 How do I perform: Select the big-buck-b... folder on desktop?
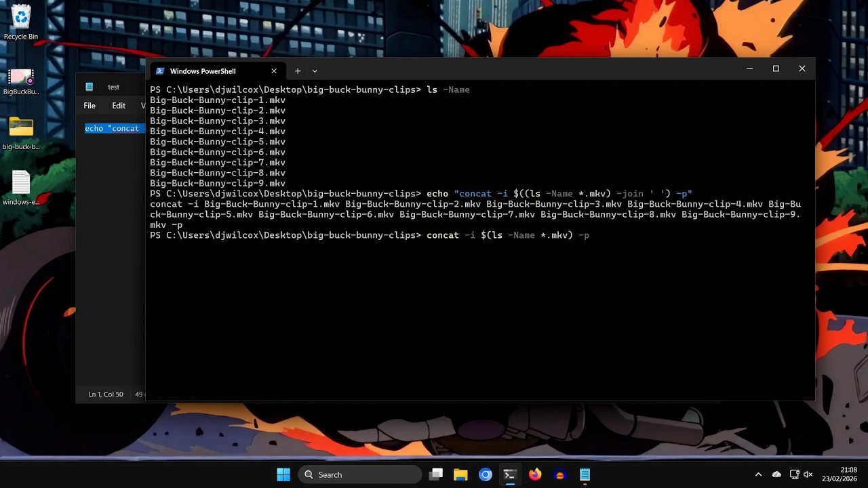[x=21, y=134]
